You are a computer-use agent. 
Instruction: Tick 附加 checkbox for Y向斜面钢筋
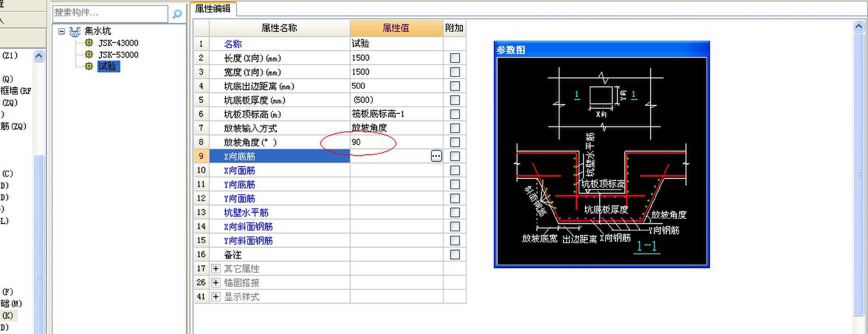pos(455,241)
